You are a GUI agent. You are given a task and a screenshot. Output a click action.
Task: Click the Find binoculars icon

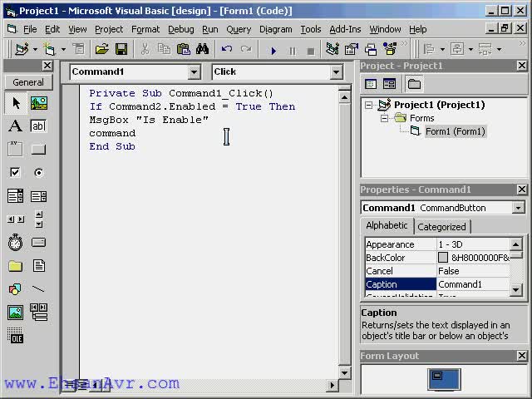click(202, 50)
